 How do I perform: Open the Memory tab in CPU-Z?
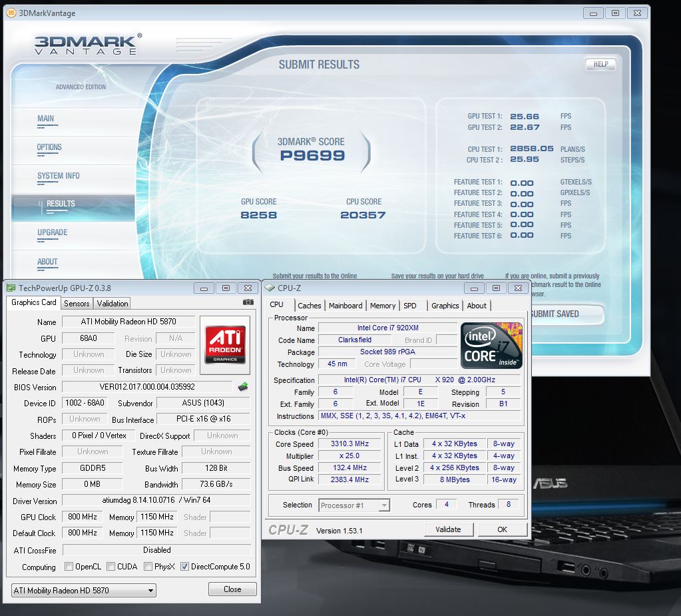383,306
